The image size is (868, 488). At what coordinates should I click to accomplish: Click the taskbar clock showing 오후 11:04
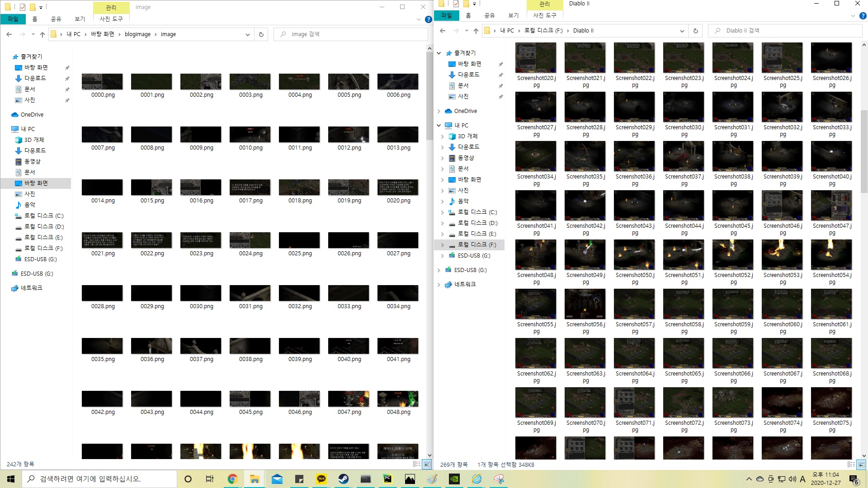826,479
